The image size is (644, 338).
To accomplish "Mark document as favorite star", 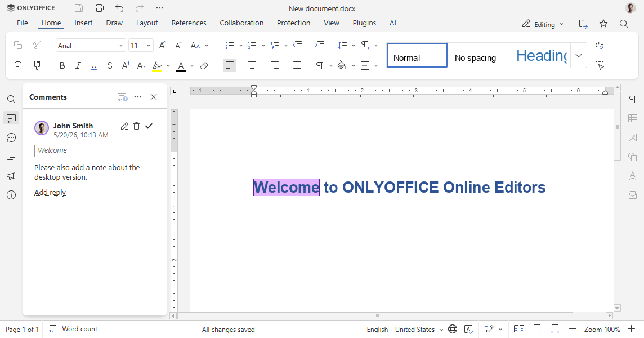I will point(603,24).
